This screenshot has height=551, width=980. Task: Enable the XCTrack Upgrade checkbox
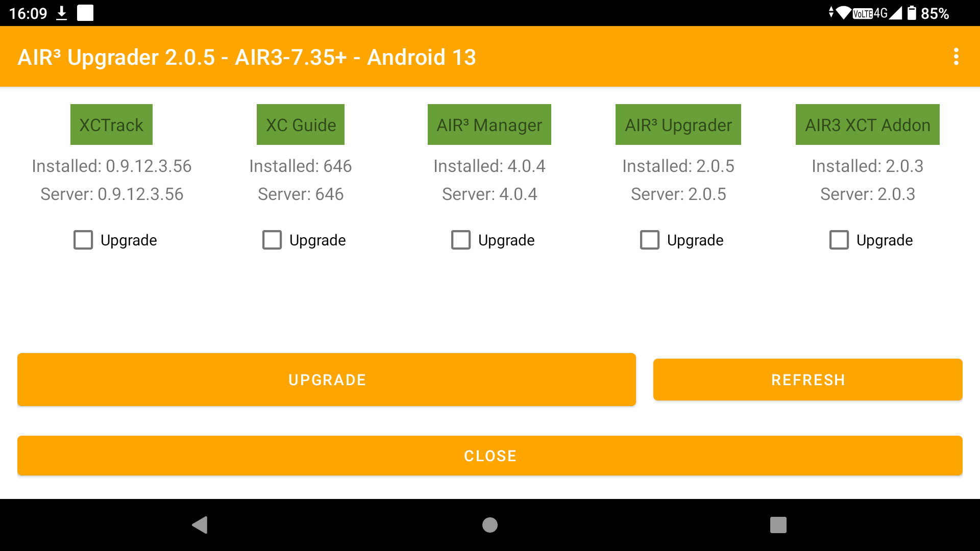[83, 240]
